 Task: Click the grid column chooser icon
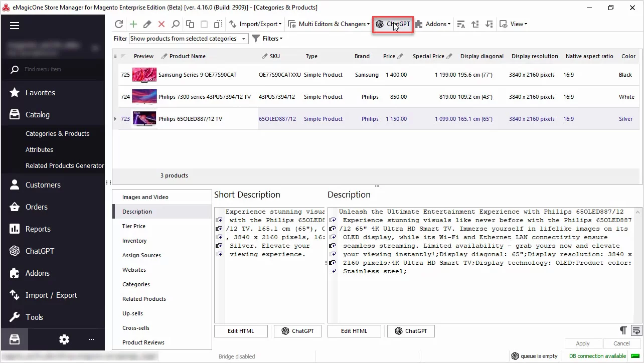tap(116, 56)
